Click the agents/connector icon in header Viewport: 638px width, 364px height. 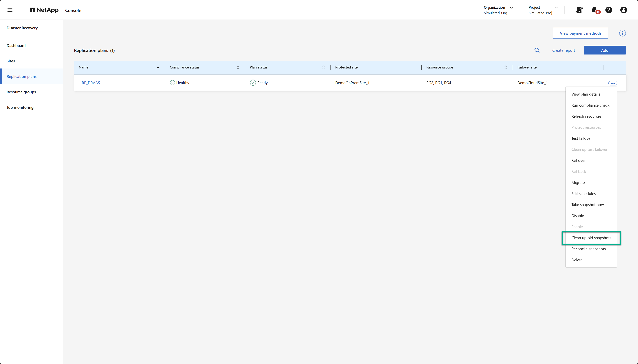click(579, 10)
